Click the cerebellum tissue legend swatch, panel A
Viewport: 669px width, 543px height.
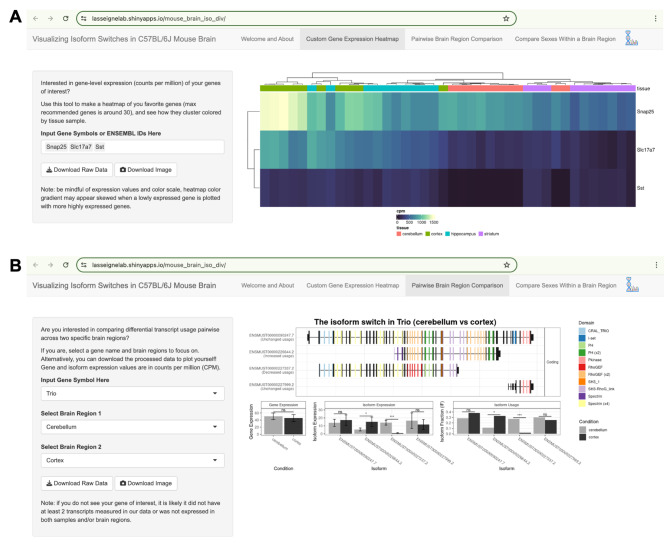pyautogui.click(x=398, y=234)
